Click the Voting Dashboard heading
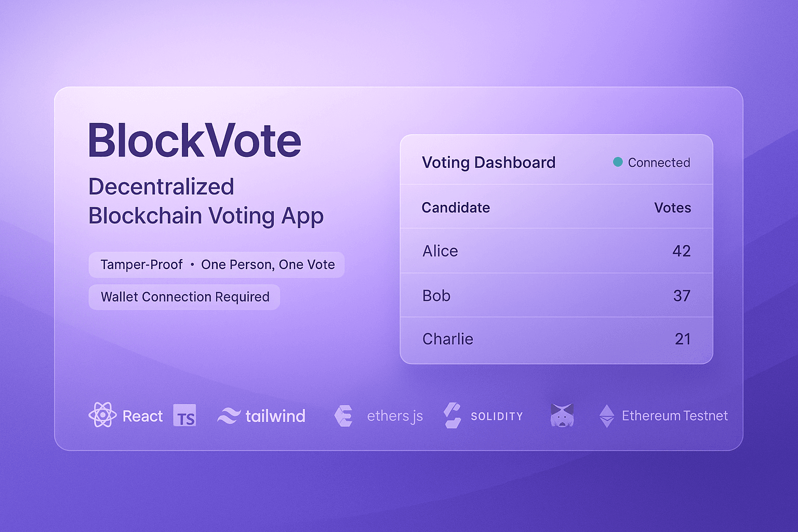Viewport: 798px width, 532px height. pyautogui.click(x=488, y=163)
